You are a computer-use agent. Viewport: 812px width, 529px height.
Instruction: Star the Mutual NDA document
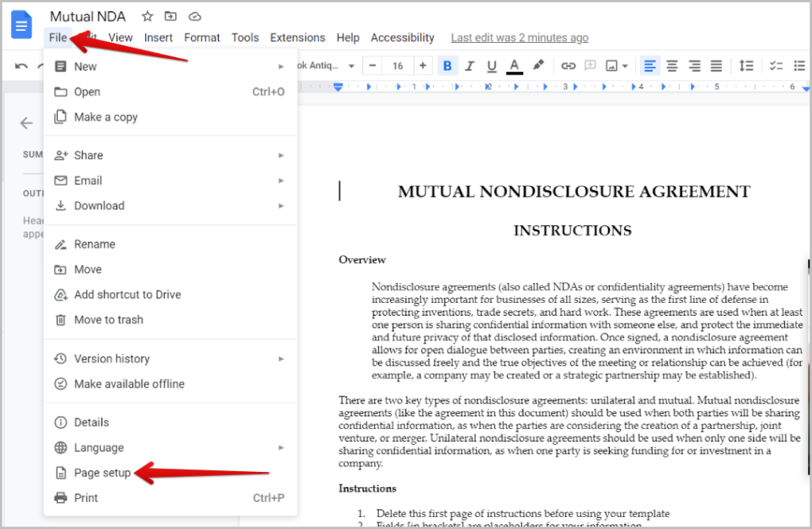(147, 17)
